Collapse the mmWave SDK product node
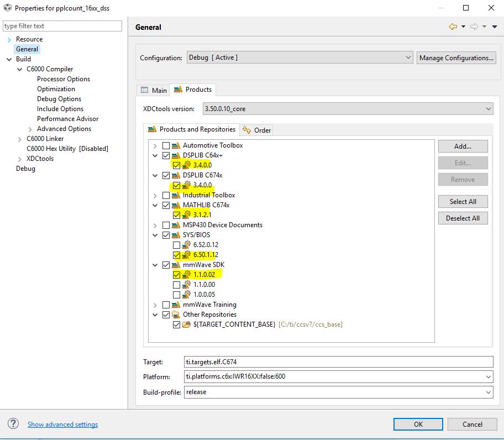The height and width of the screenshot is (440, 504). pyautogui.click(x=155, y=265)
